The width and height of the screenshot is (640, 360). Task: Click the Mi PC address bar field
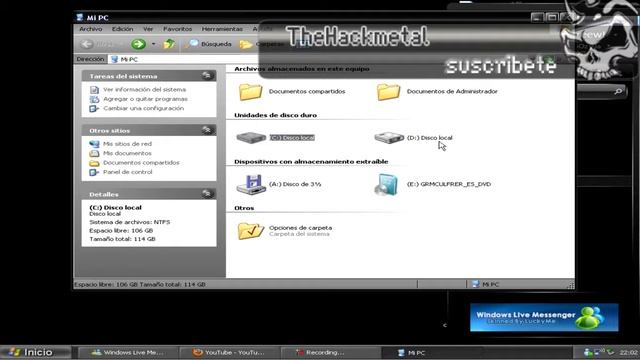coord(184,59)
